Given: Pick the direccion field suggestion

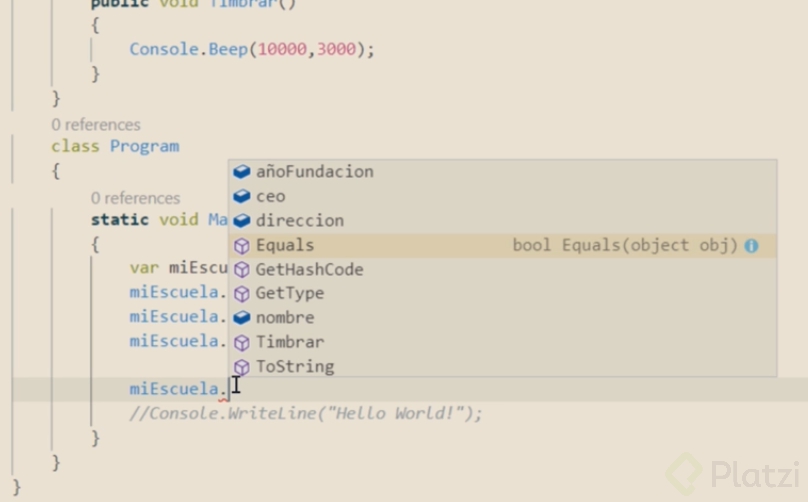Looking at the screenshot, I should pyautogui.click(x=502, y=221).
